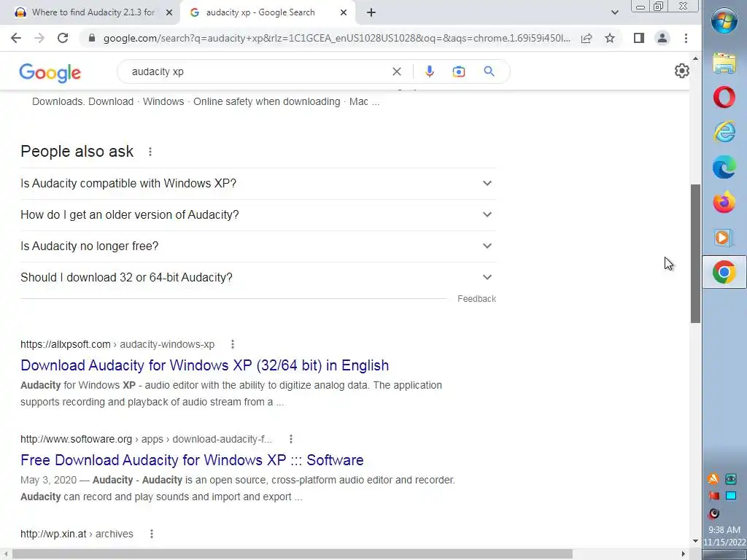
Task: Open the tab search dropdown arrow
Action: coord(614,12)
